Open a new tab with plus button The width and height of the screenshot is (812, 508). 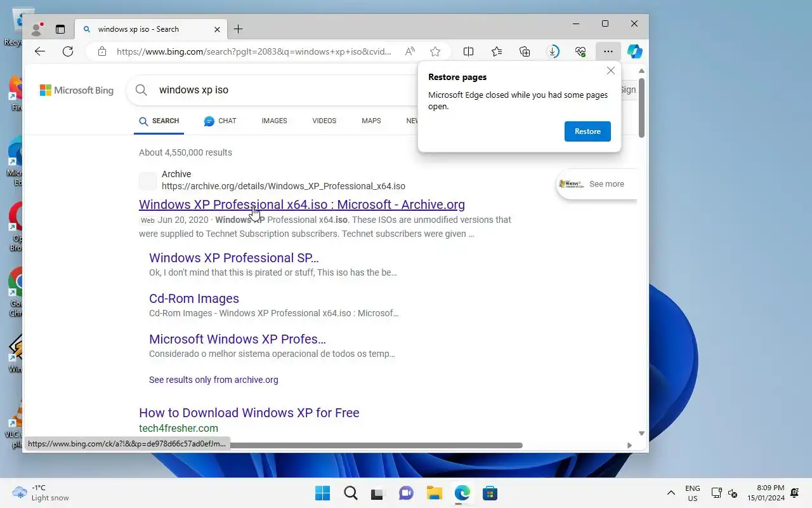click(238, 29)
